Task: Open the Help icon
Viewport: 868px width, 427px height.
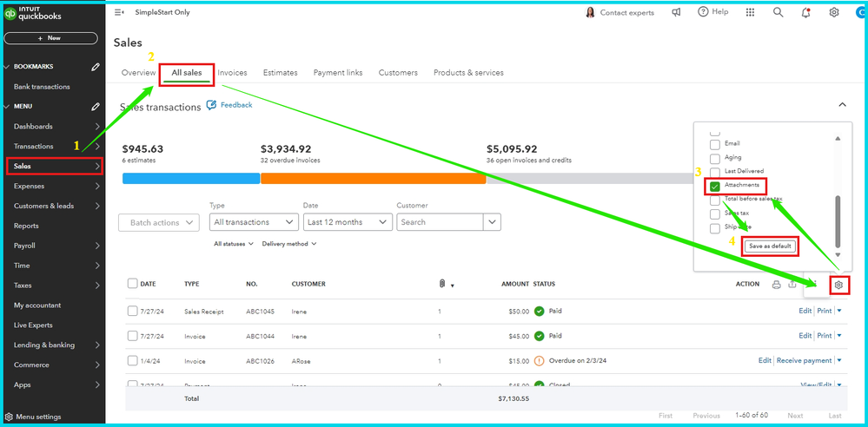Action: pos(703,11)
